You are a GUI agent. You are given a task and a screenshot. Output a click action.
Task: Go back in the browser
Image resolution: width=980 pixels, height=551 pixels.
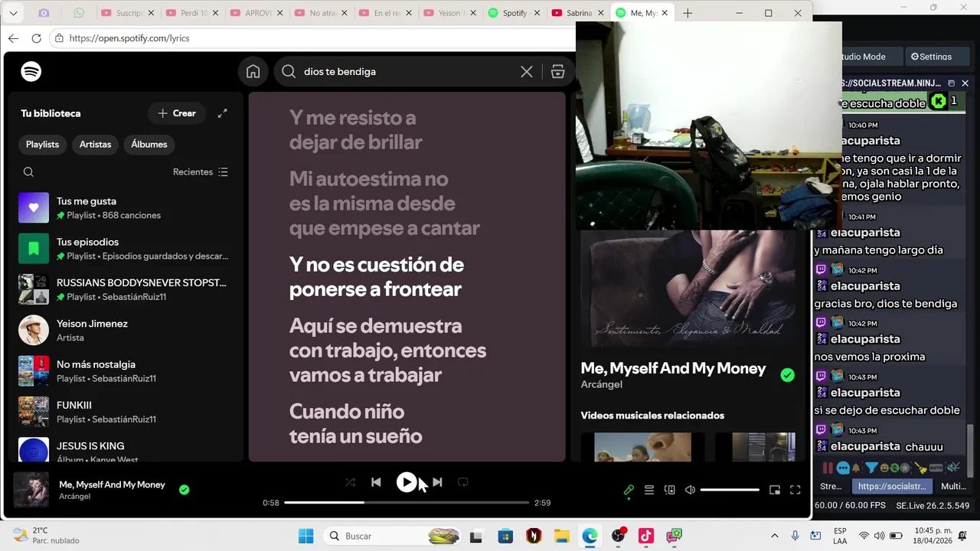click(x=13, y=38)
